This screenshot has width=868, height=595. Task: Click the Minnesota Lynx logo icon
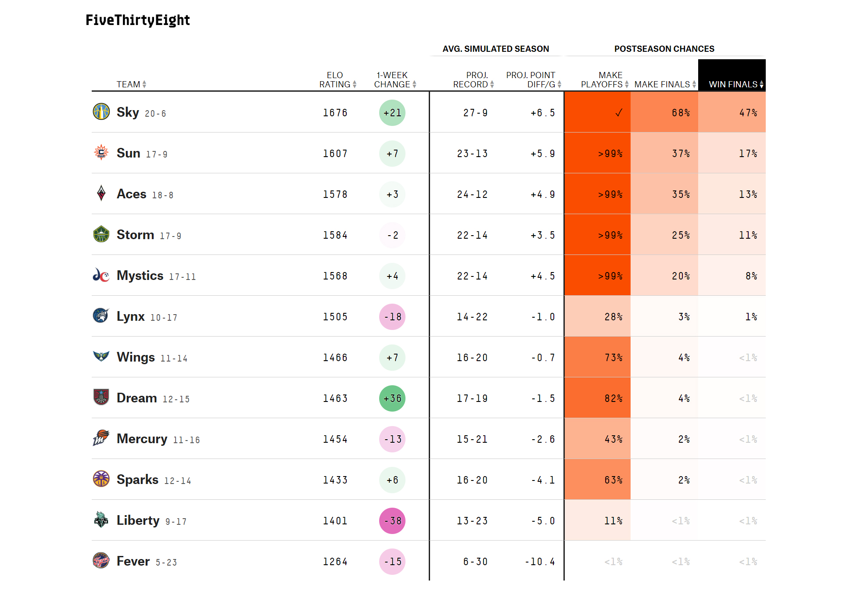[101, 315]
